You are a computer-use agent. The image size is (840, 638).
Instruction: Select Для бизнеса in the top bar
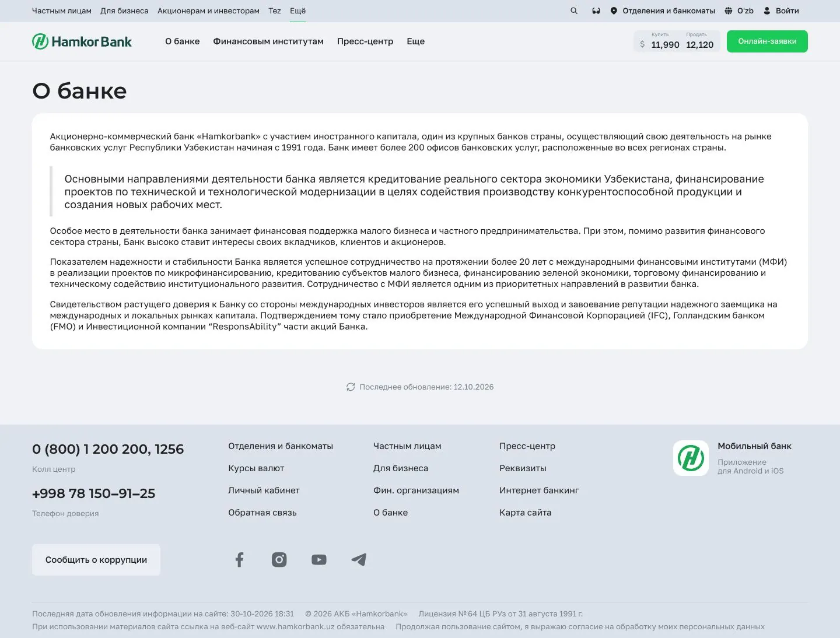tap(124, 10)
